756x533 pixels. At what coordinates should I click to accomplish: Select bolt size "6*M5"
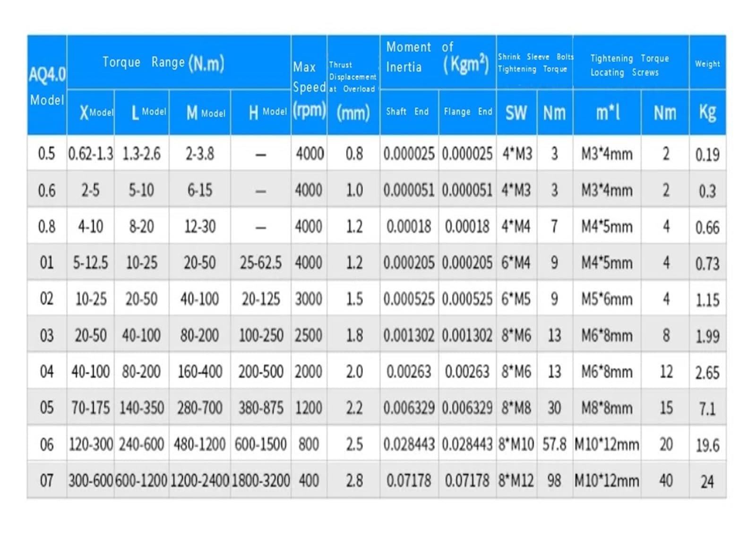tap(516, 299)
